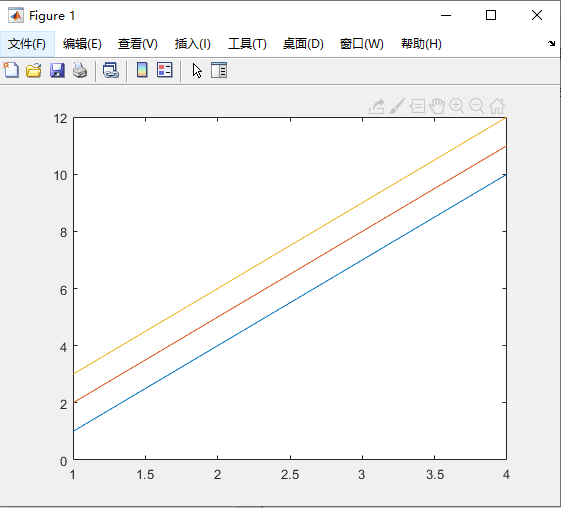Restore view with the home icon
The image size is (561, 508).
tap(497, 106)
